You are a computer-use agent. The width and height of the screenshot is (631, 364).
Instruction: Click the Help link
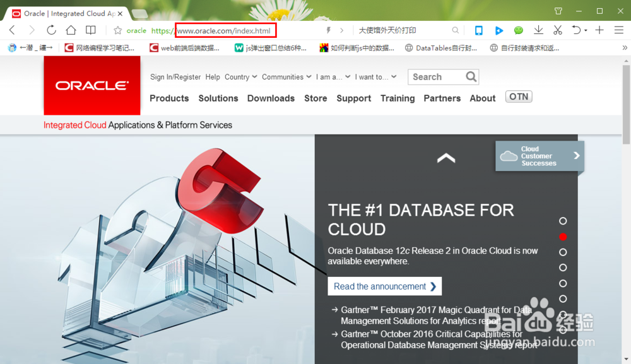(213, 77)
